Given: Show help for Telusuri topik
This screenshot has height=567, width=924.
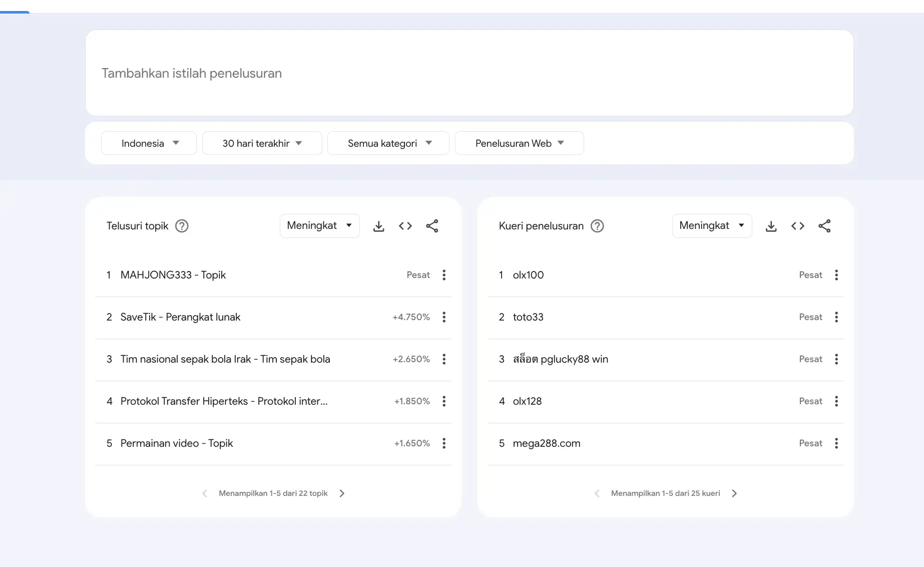Looking at the screenshot, I should (x=182, y=226).
